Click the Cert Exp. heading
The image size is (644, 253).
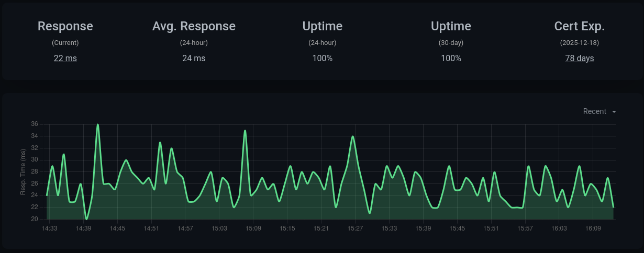tap(579, 26)
